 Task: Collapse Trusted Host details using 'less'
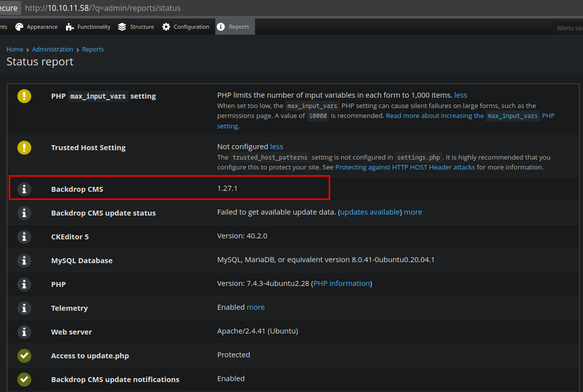coord(276,147)
